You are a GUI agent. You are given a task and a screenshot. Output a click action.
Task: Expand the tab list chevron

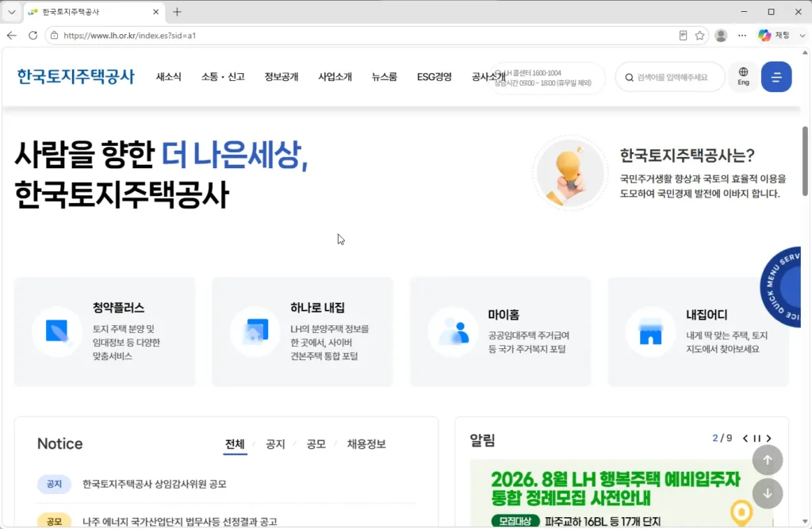point(11,11)
